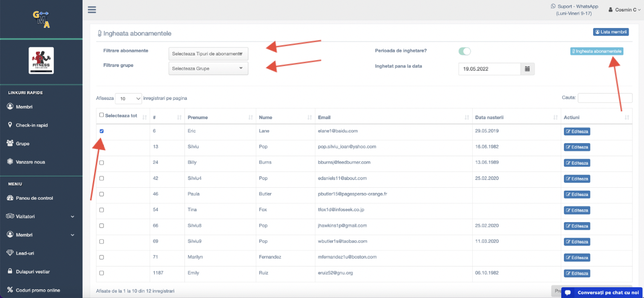The image size is (644, 298).
Task: Click email eruiz52@gnu.org
Action: click(336, 272)
